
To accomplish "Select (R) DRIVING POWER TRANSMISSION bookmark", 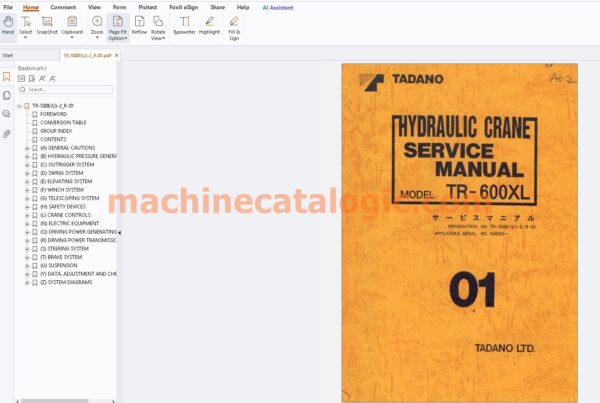I will coord(78,240).
